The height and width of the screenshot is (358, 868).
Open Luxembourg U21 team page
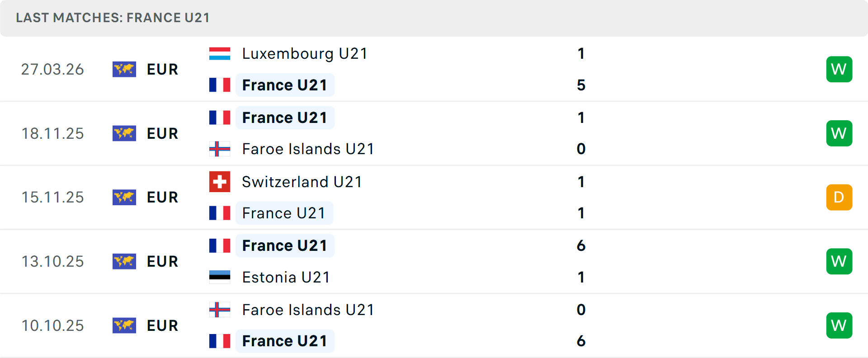(305, 54)
